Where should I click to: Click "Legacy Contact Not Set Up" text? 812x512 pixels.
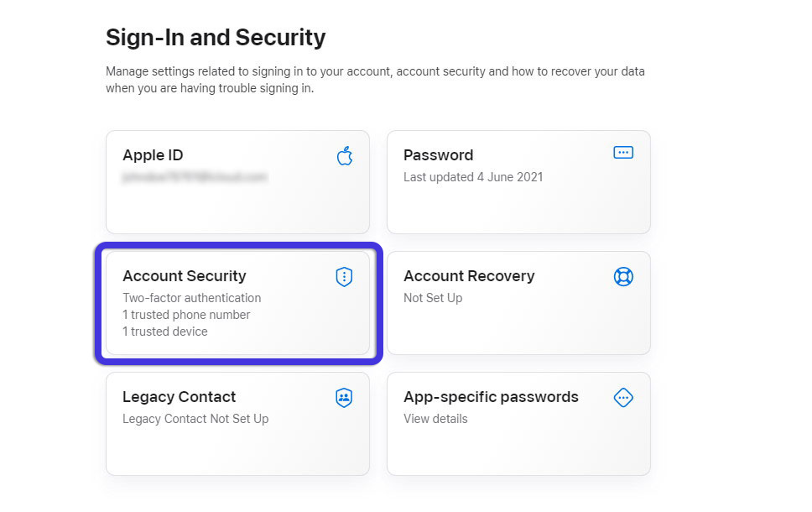[195, 419]
